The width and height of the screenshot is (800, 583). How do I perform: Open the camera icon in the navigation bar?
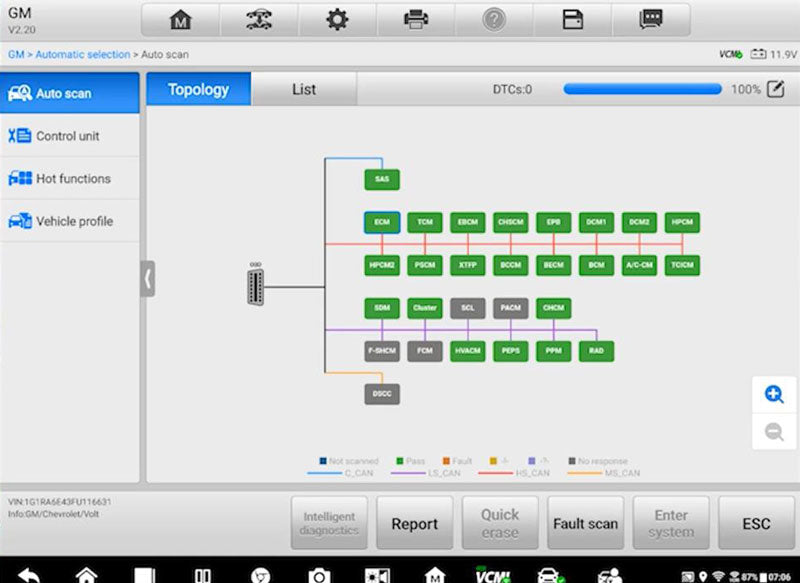[319, 570]
